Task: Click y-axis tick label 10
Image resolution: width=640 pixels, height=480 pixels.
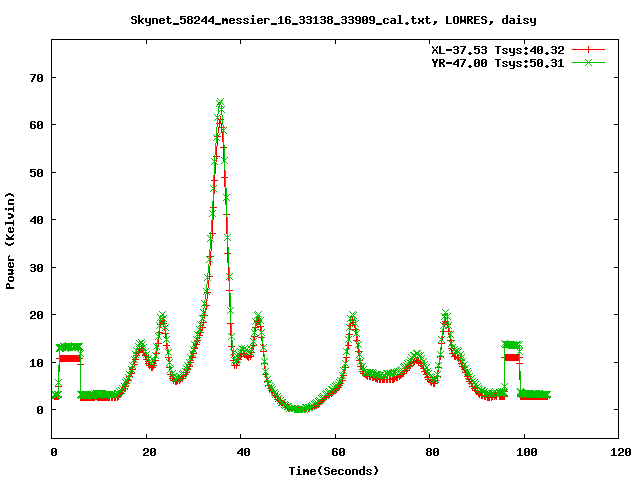Action: 36,362
